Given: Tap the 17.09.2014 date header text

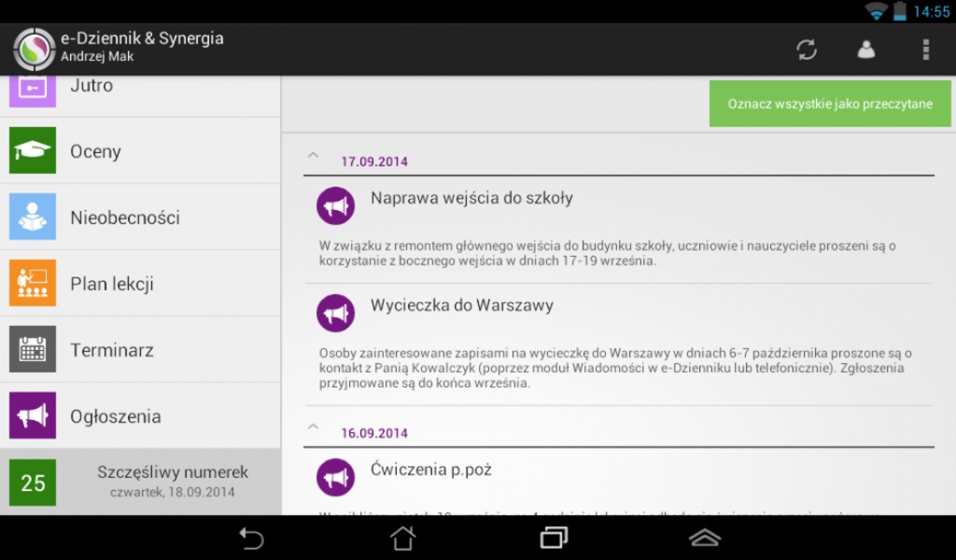Looking at the screenshot, I should click(x=374, y=161).
